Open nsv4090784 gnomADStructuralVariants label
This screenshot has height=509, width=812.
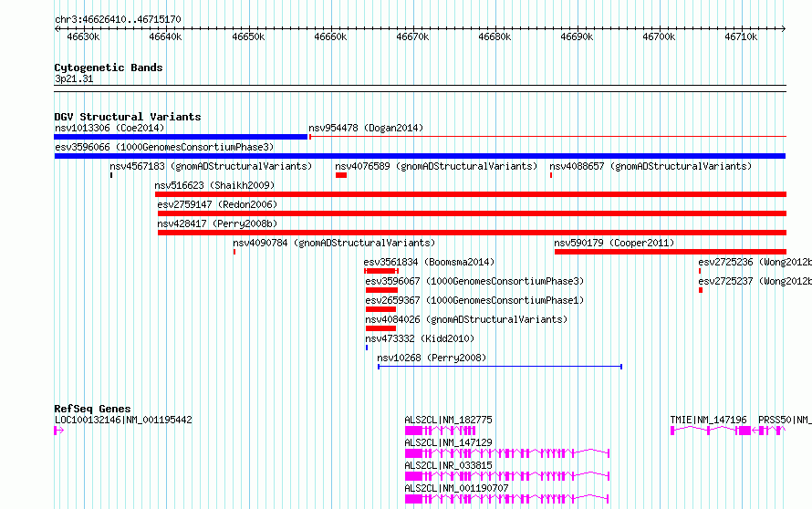pos(334,243)
